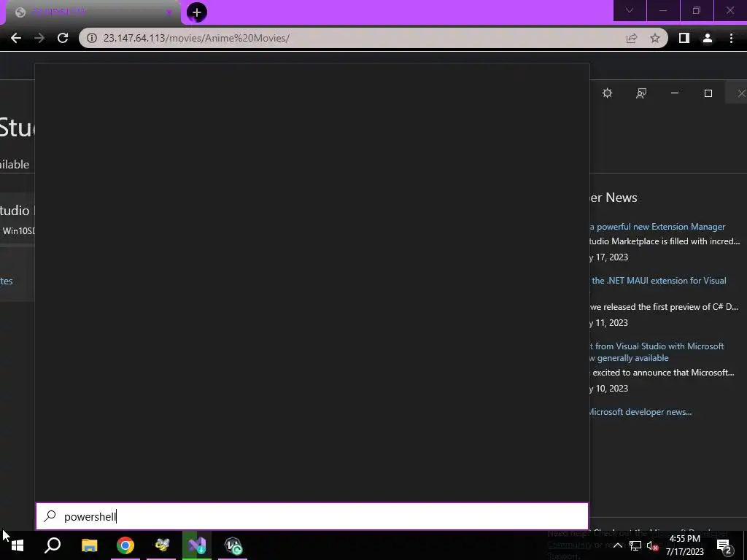Switch to Google Chrome from the taskbar
Screen dimensions: 747x560
pyautogui.click(x=125, y=545)
